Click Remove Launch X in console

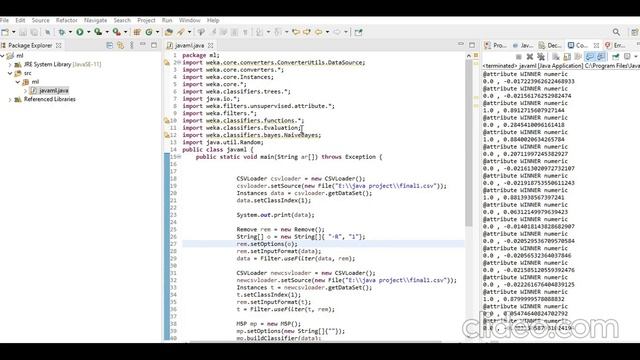click(x=530, y=56)
